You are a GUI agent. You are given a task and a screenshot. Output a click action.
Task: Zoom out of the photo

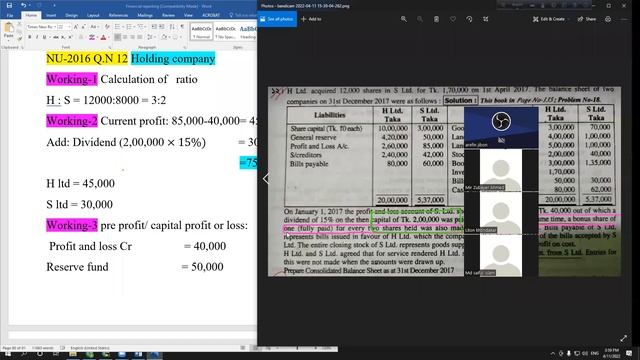420,19
